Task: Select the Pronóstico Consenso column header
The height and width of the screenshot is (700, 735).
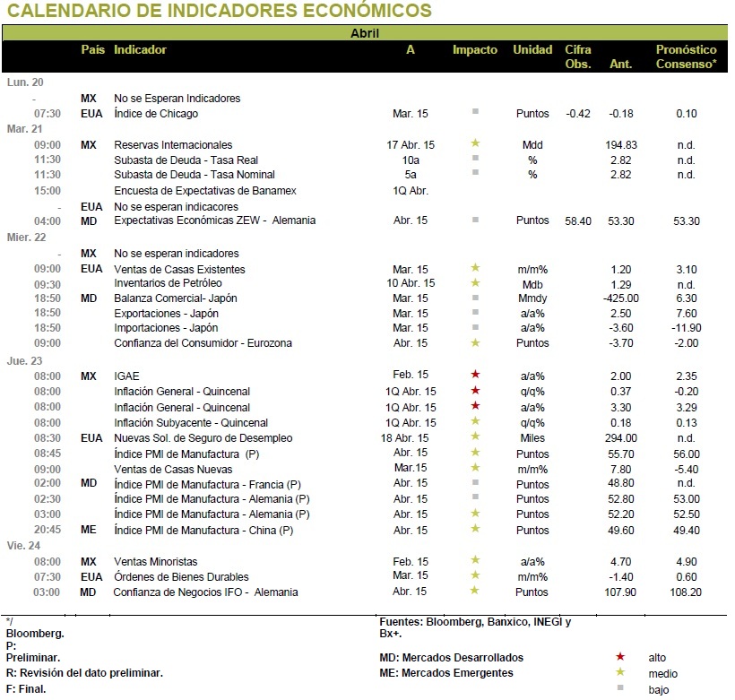Action: pos(687,56)
